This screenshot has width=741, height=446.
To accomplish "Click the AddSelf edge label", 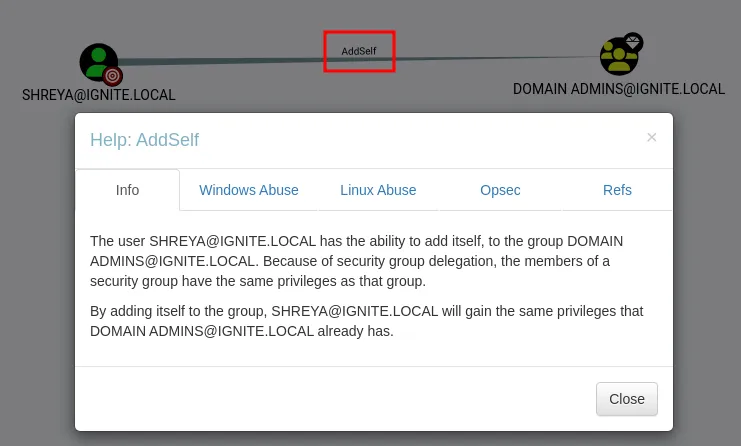I will coord(359,51).
